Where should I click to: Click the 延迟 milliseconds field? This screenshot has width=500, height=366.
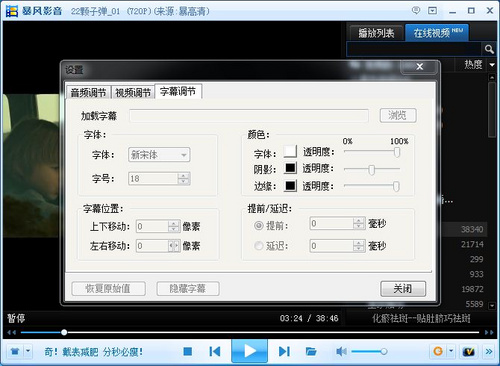[331, 246]
